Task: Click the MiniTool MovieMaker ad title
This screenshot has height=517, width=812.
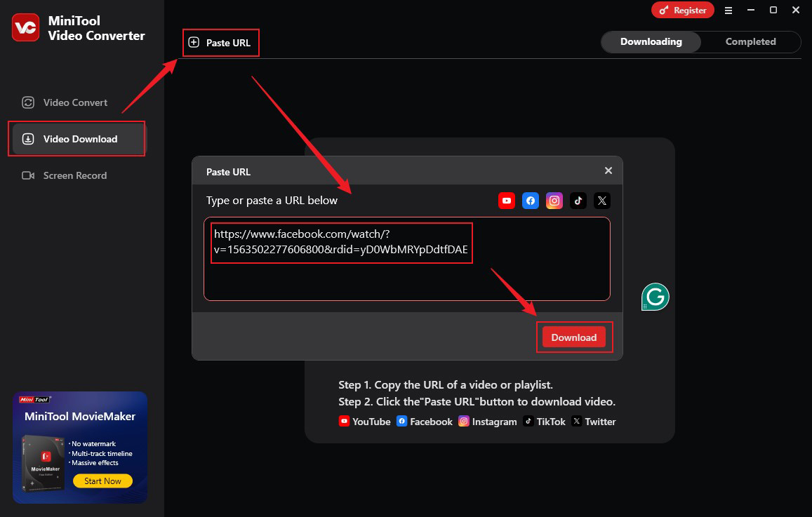Action: point(80,416)
